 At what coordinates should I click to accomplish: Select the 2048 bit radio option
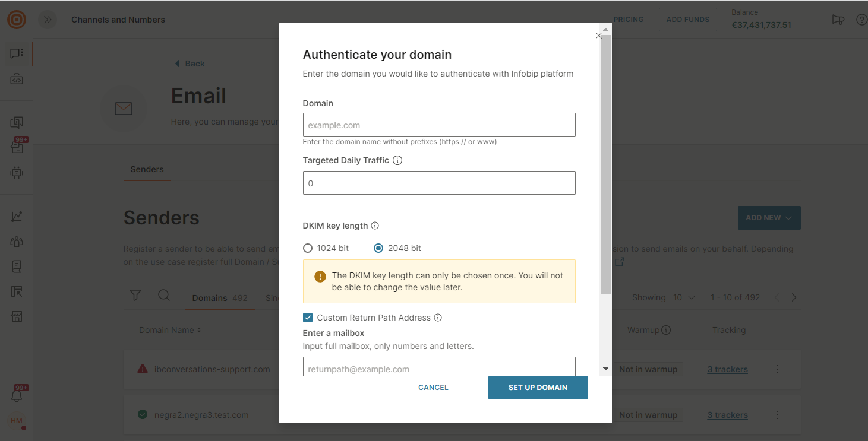pos(378,248)
